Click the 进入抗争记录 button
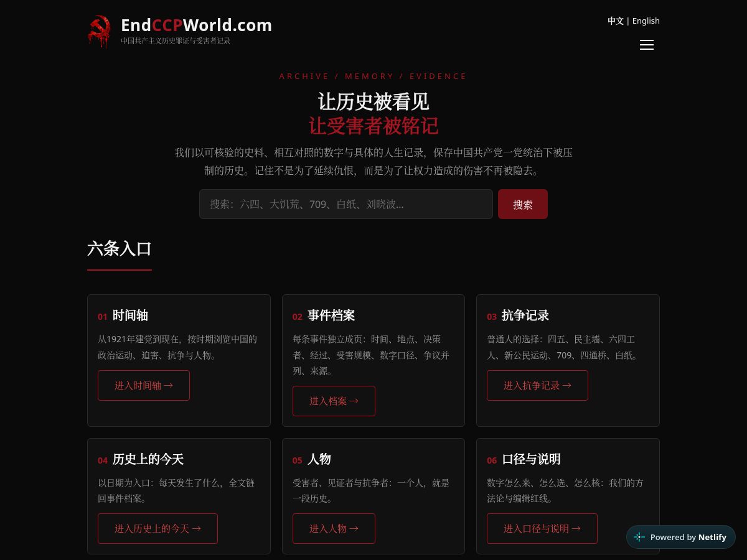 (x=537, y=385)
